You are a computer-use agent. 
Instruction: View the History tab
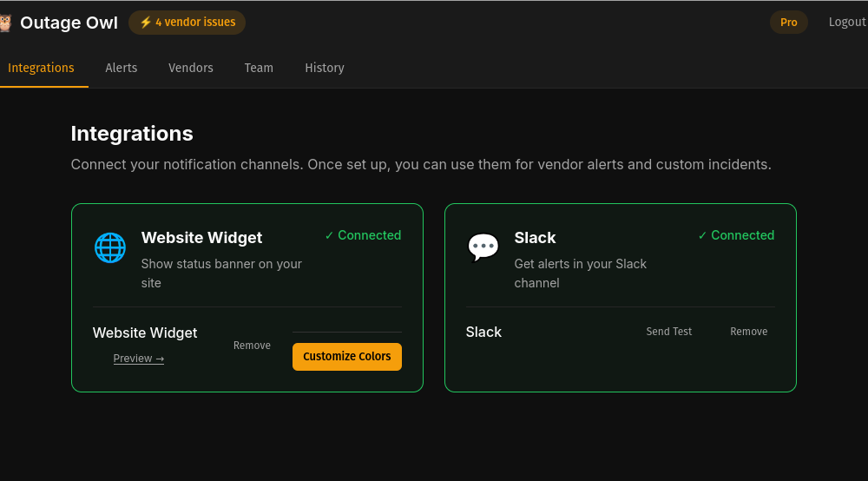pyautogui.click(x=325, y=68)
